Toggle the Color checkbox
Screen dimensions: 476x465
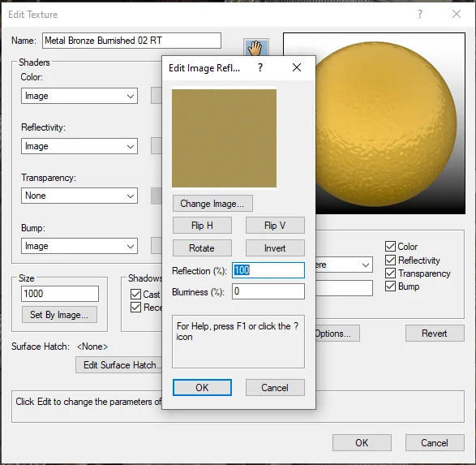[x=390, y=247]
